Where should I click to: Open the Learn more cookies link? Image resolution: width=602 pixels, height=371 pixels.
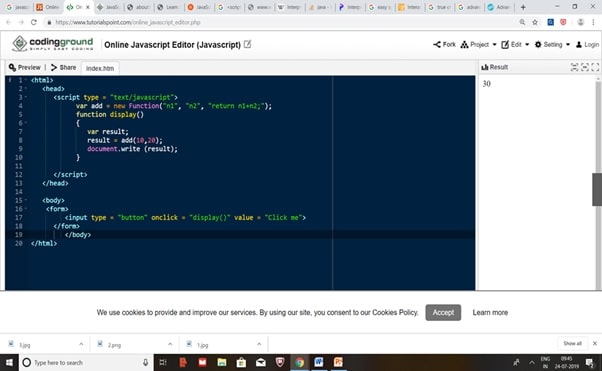click(490, 312)
